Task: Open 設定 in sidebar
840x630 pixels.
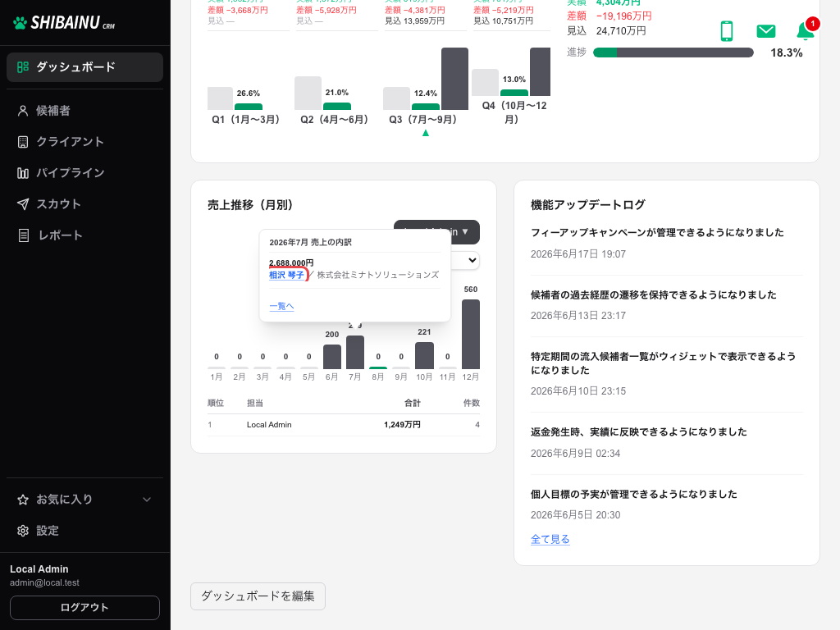Action: coord(84,531)
